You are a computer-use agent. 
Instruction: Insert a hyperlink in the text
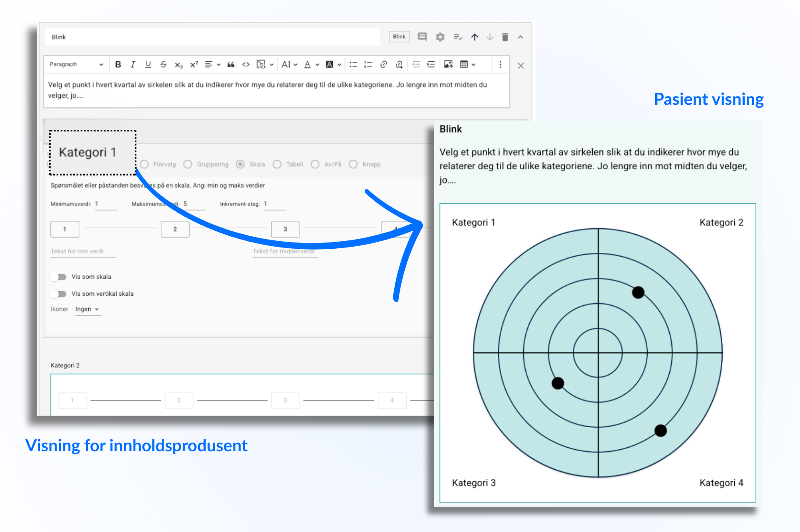point(384,64)
